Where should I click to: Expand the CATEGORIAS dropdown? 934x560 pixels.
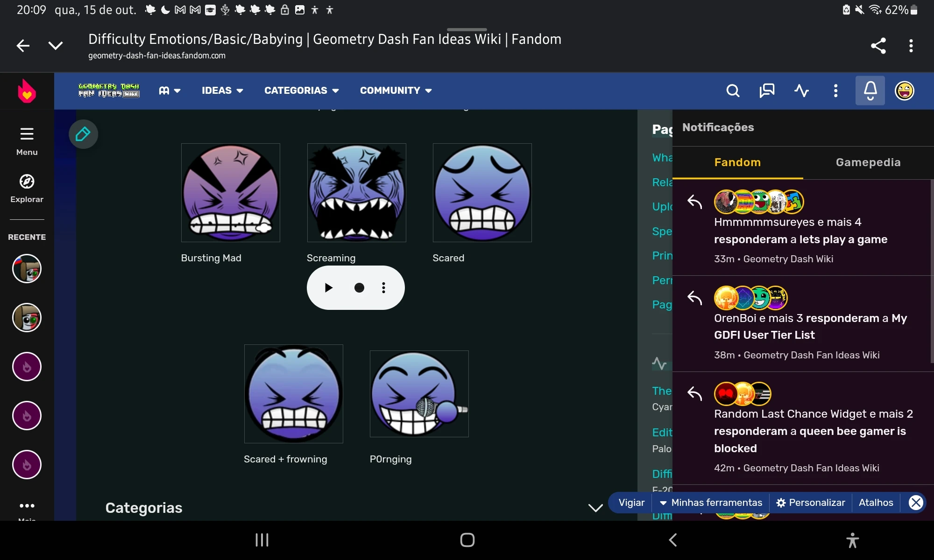pos(301,91)
